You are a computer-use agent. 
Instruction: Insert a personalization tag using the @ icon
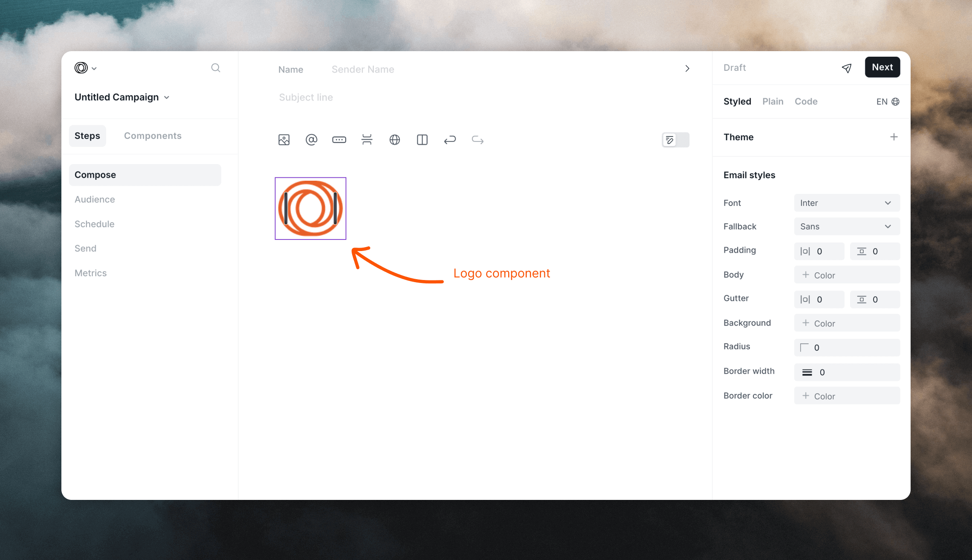pos(311,139)
